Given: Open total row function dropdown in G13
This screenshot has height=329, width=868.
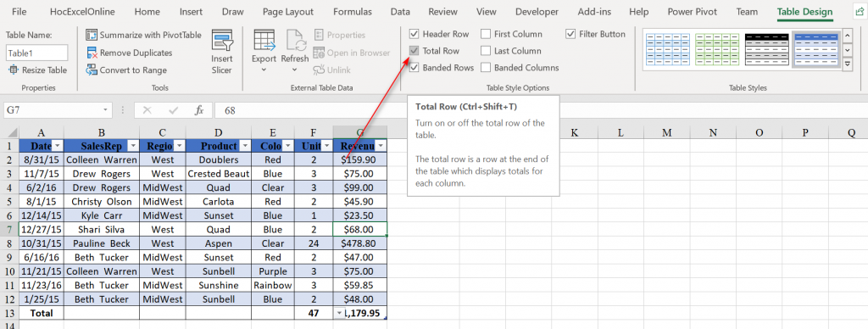Looking at the screenshot, I should coord(339,313).
